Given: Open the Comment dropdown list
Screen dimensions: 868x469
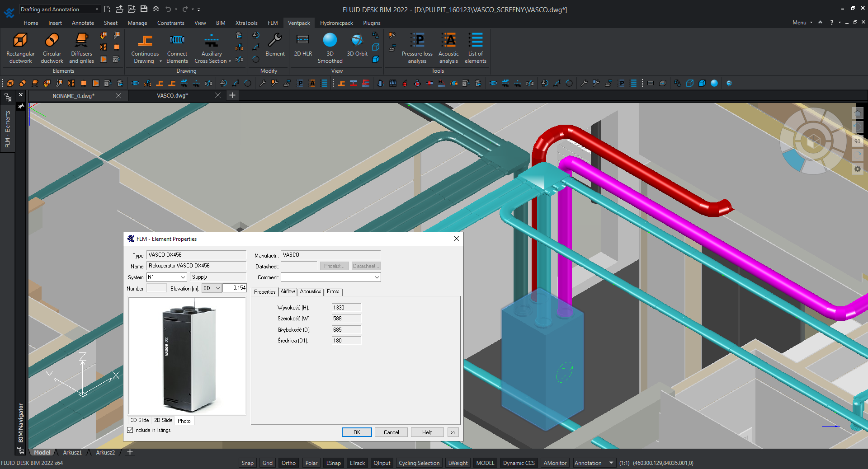Looking at the screenshot, I should point(377,277).
